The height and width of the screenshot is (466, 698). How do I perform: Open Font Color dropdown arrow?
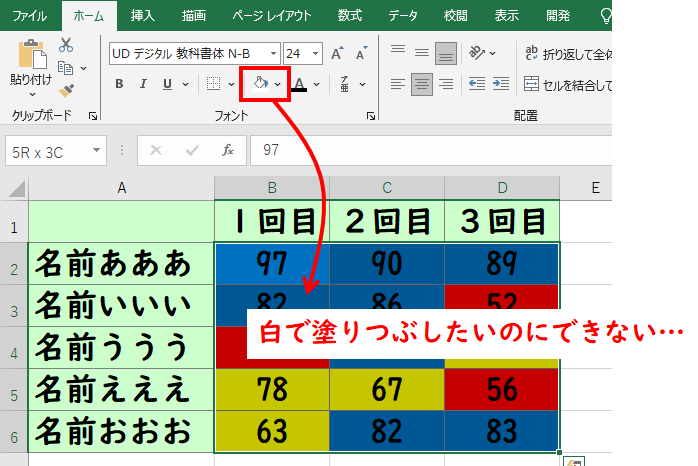click(317, 84)
